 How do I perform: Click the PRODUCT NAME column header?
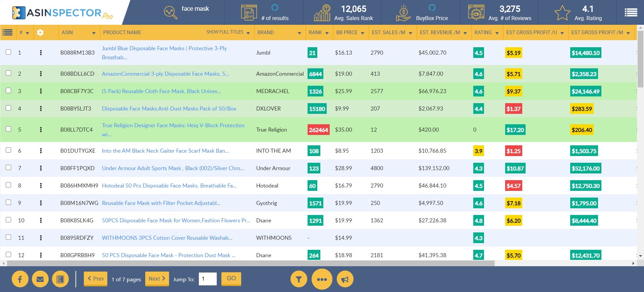122,32
